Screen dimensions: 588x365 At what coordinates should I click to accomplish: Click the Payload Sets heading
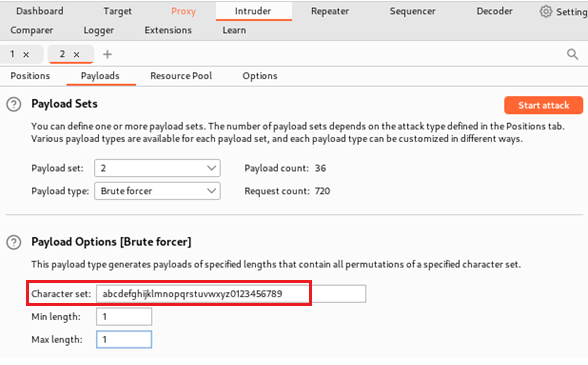64,104
